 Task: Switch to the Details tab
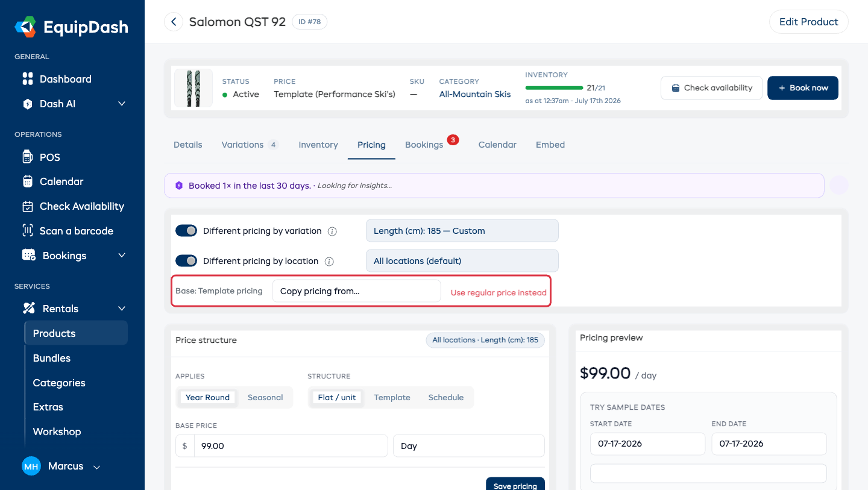click(x=188, y=145)
